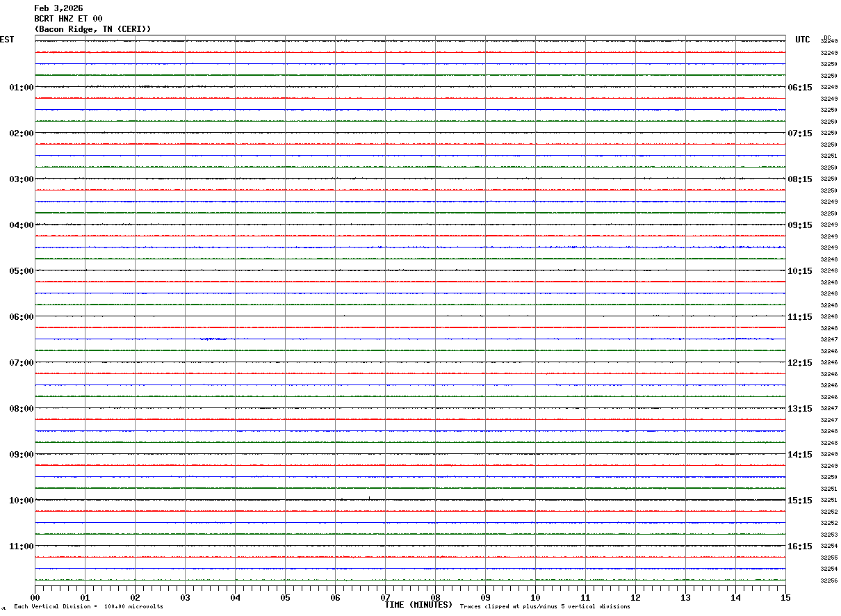Select the 09:00 EST row label
841x616 pixels.
22,455
